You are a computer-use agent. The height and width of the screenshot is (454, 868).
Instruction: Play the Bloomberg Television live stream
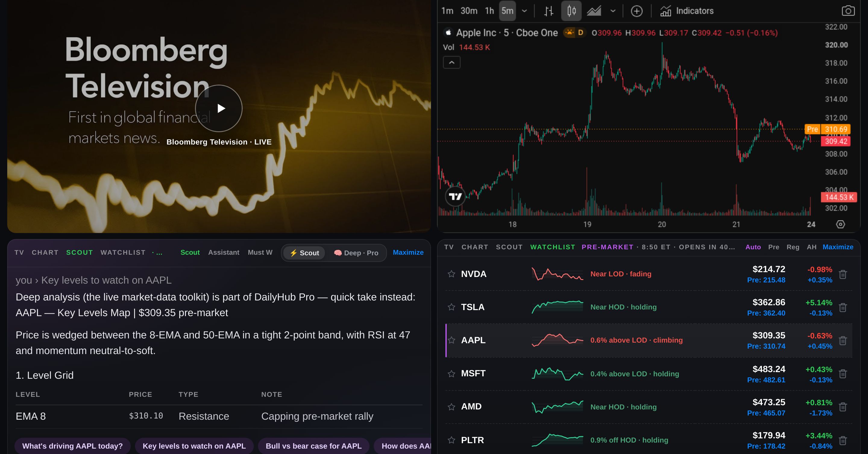219,108
